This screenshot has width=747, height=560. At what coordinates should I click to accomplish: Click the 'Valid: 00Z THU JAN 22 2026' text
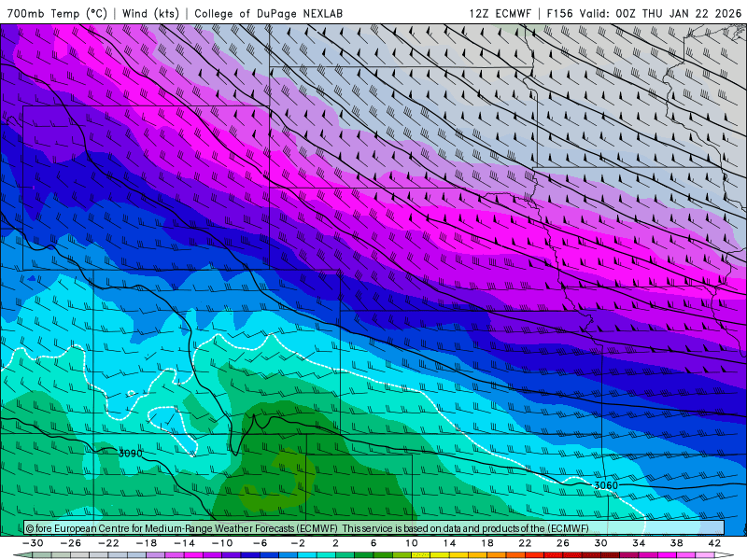pyautogui.click(x=660, y=13)
